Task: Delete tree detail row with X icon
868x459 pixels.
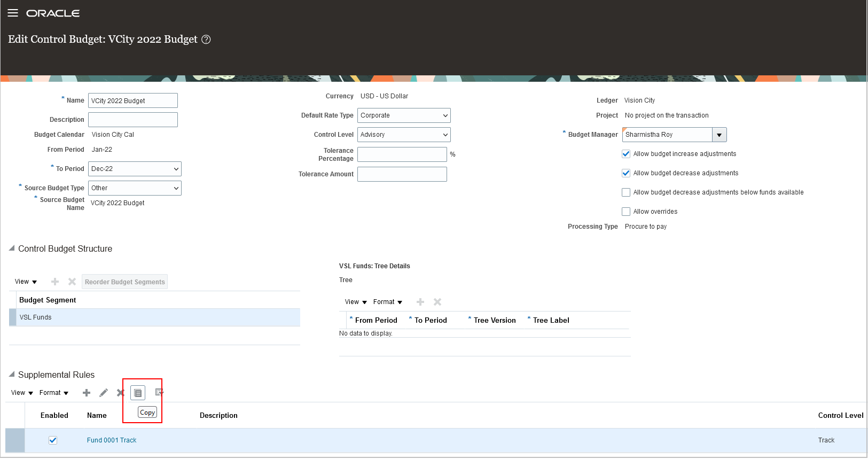Action: coord(437,302)
